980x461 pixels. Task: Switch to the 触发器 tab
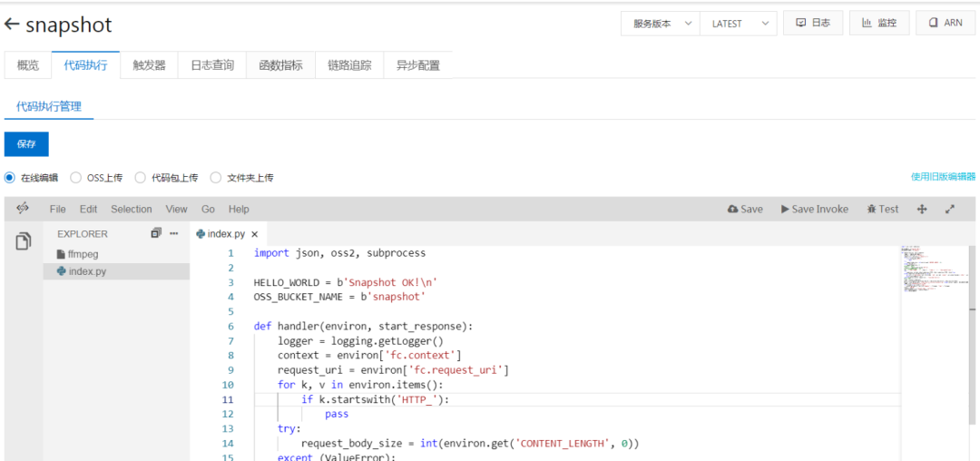click(x=149, y=65)
